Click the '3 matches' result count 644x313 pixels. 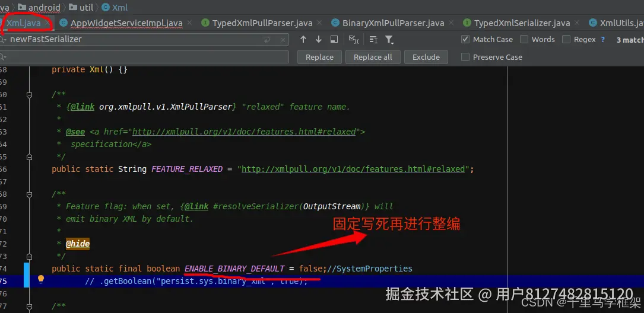(x=630, y=40)
